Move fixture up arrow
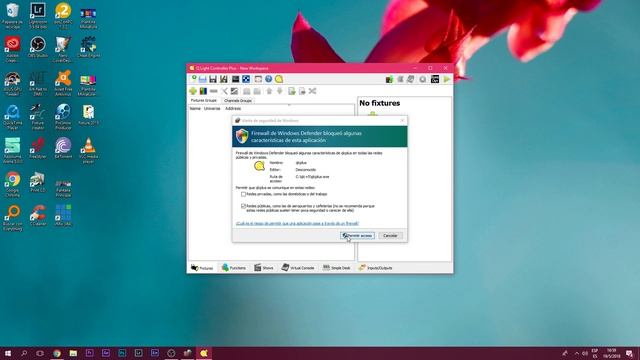Screen dimensions: 640x360 tap(269, 91)
